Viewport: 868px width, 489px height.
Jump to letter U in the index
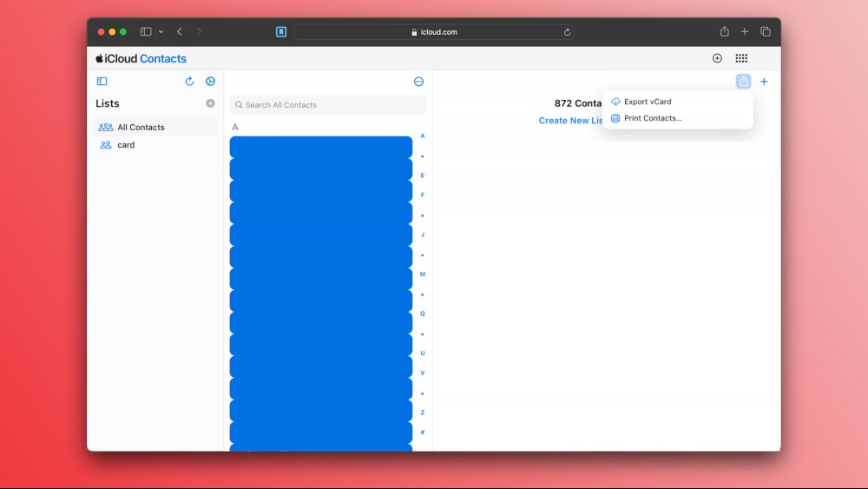[423, 353]
